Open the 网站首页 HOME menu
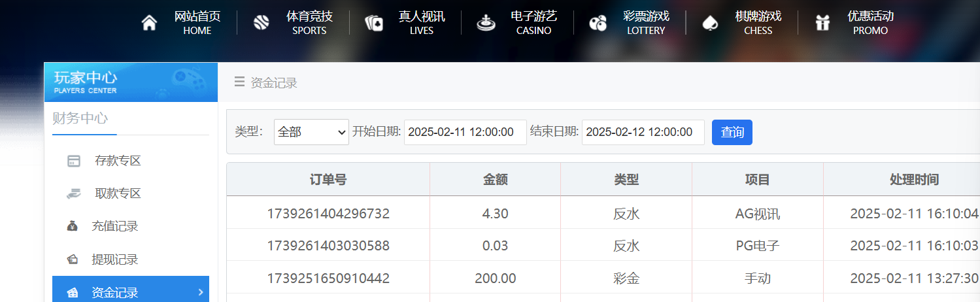The width and height of the screenshot is (980, 302). (x=197, y=23)
